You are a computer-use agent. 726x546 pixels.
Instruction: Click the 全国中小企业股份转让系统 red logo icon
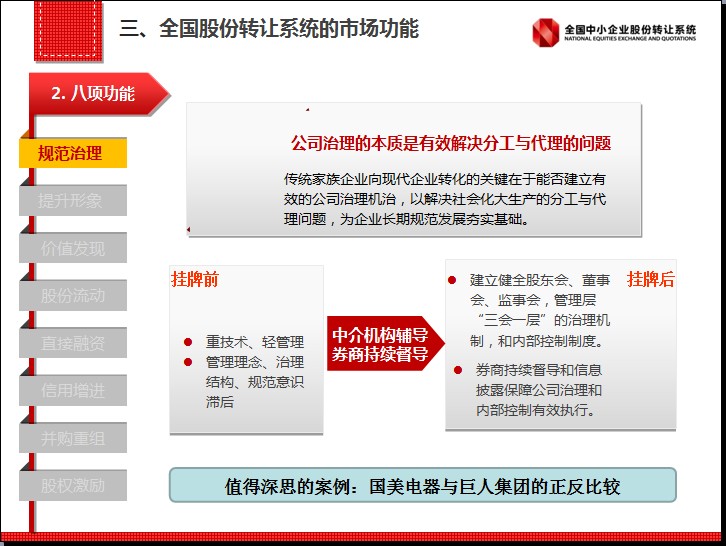(x=545, y=32)
